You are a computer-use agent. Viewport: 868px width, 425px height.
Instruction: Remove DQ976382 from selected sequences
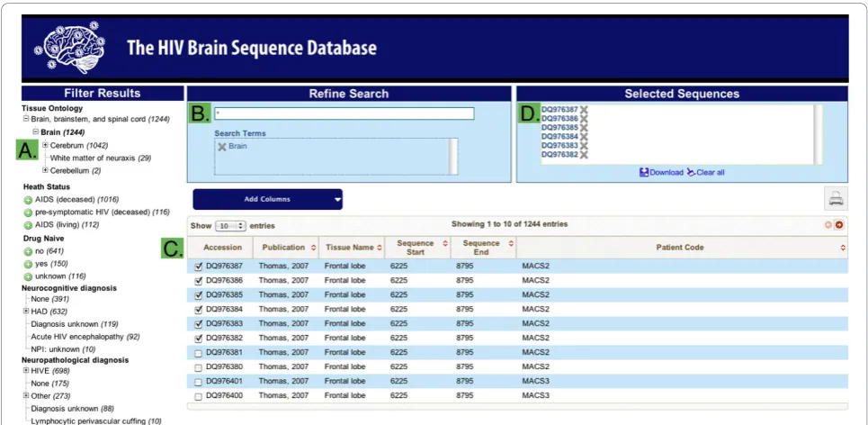pyautogui.click(x=584, y=155)
